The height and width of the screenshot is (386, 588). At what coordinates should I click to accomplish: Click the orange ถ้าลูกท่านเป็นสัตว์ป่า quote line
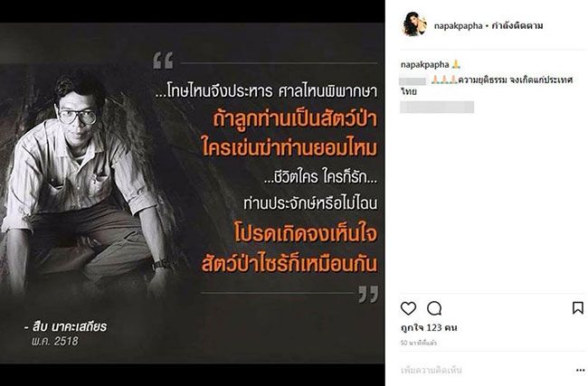click(295, 119)
